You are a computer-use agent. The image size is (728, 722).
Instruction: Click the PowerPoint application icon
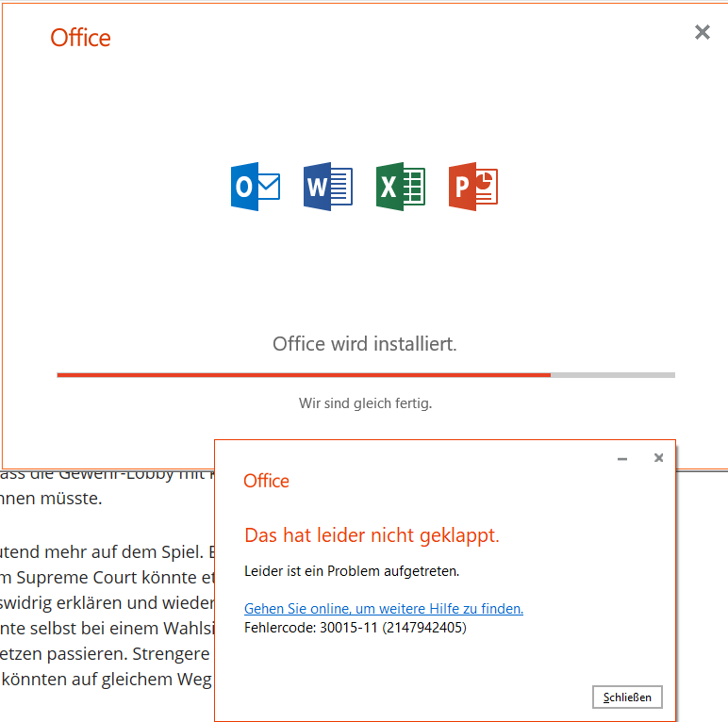[473, 186]
